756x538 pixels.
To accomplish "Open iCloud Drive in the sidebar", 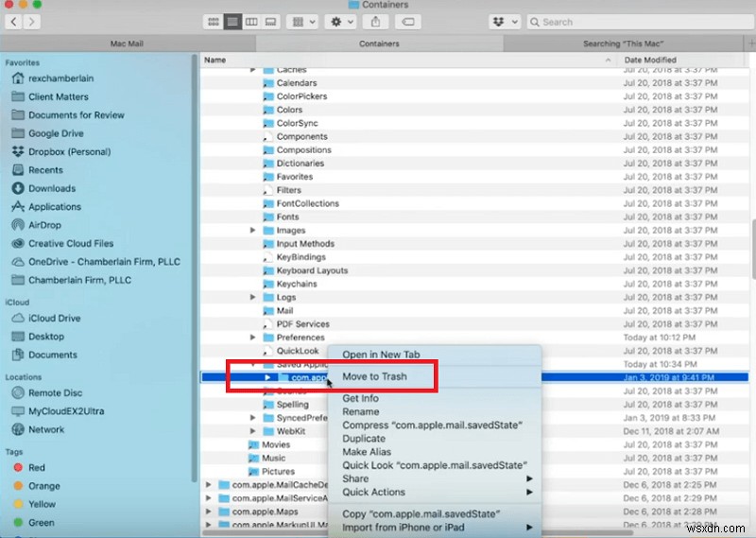I will (54, 318).
